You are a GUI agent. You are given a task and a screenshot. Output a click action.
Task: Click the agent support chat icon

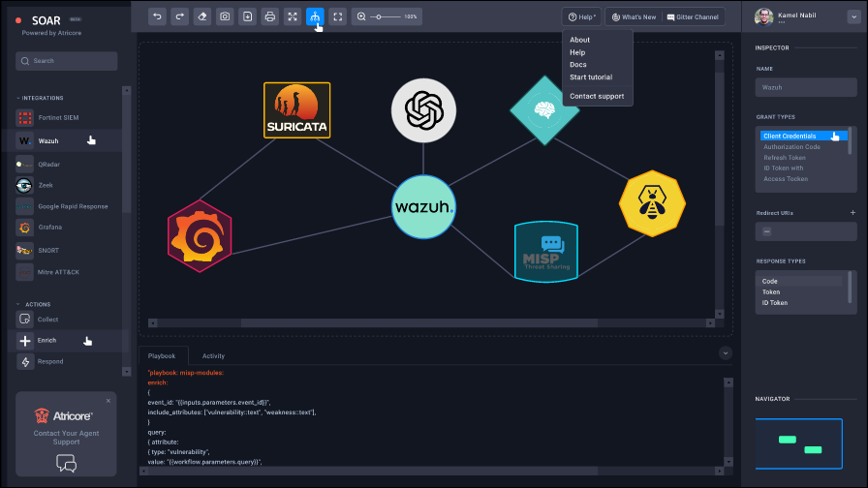[67, 463]
